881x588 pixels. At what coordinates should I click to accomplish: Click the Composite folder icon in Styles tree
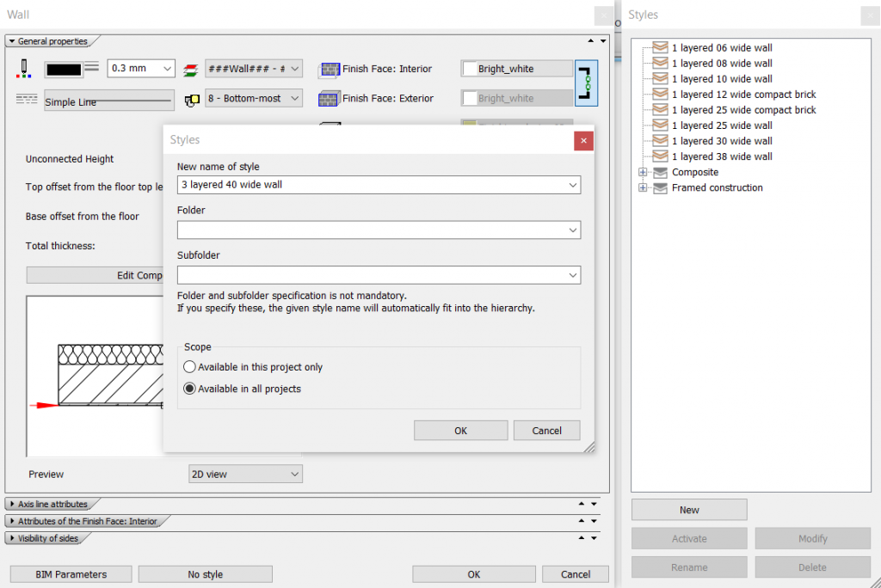pos(661,173)
